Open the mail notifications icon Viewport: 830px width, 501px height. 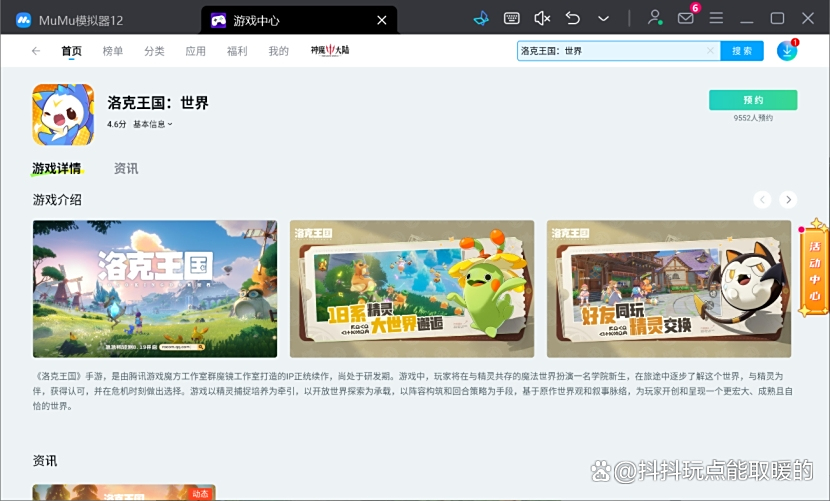click(x=685, y=18)
